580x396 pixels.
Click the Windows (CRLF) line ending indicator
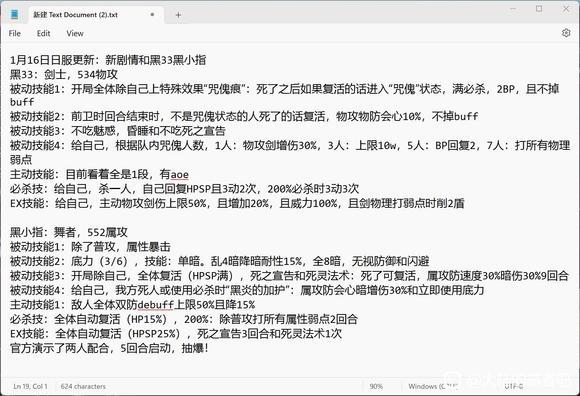pos(432,386)
